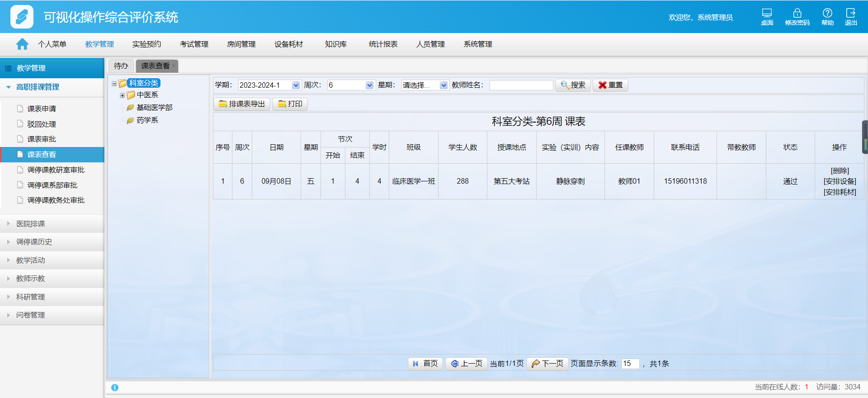
Task: Click the 排课表导出 export button
Action: [242, 104]
